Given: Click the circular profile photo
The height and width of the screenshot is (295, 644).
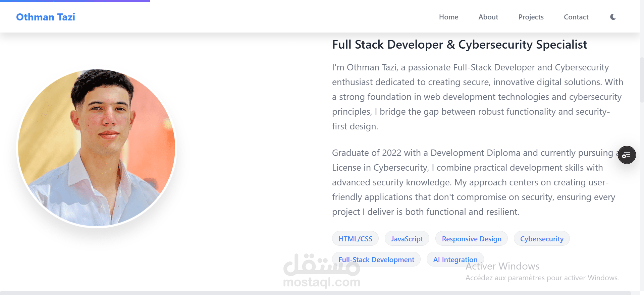Looking at the screenshot, I should pyautogui.click(x=97, y=148).
